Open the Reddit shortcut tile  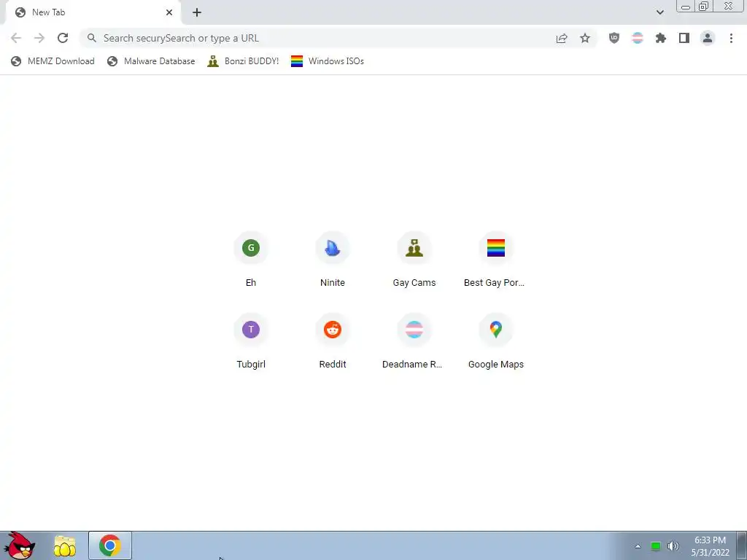333,341
